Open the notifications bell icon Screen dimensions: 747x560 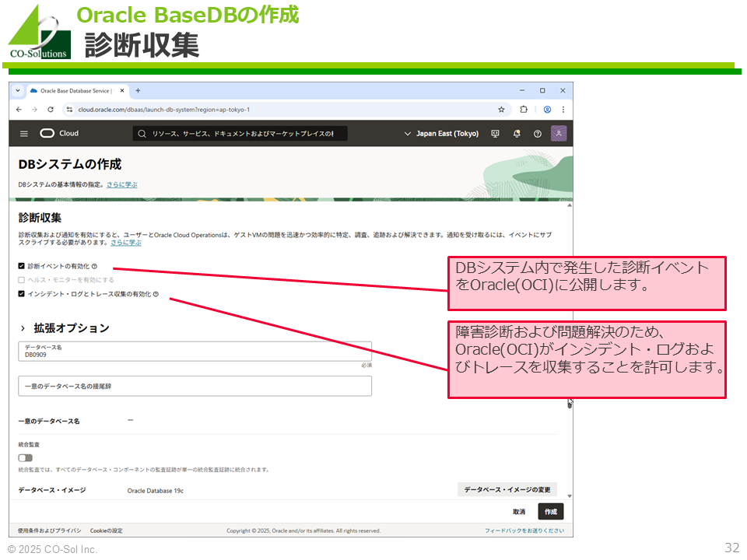[x=517, y=134]
